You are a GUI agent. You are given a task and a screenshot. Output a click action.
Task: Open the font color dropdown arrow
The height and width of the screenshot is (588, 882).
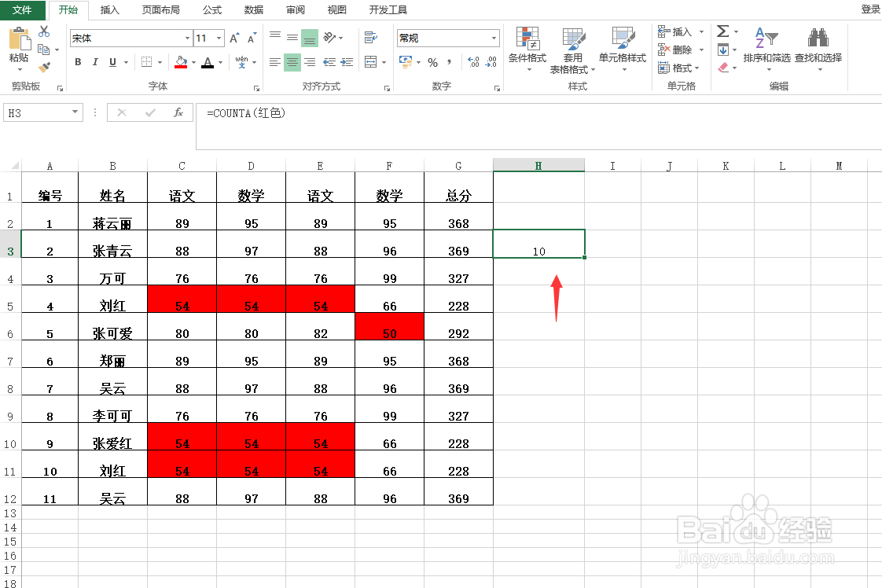(220, 62)
